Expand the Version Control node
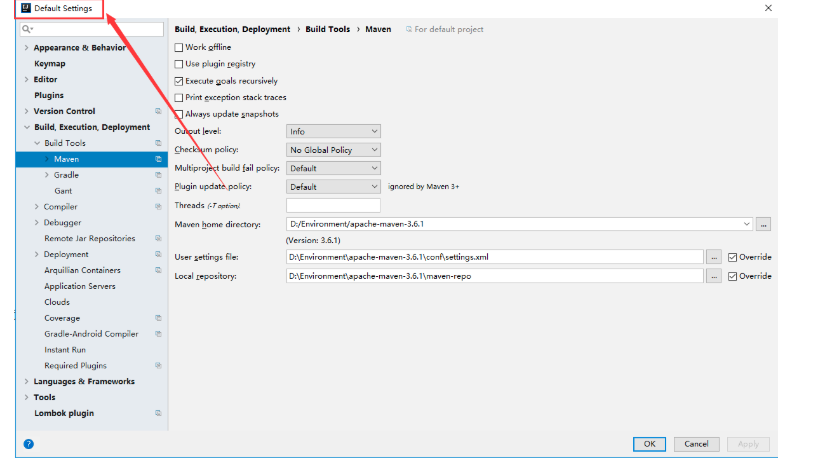The width and height of the screenshot is (821, 468). click(x=26, y=111)
